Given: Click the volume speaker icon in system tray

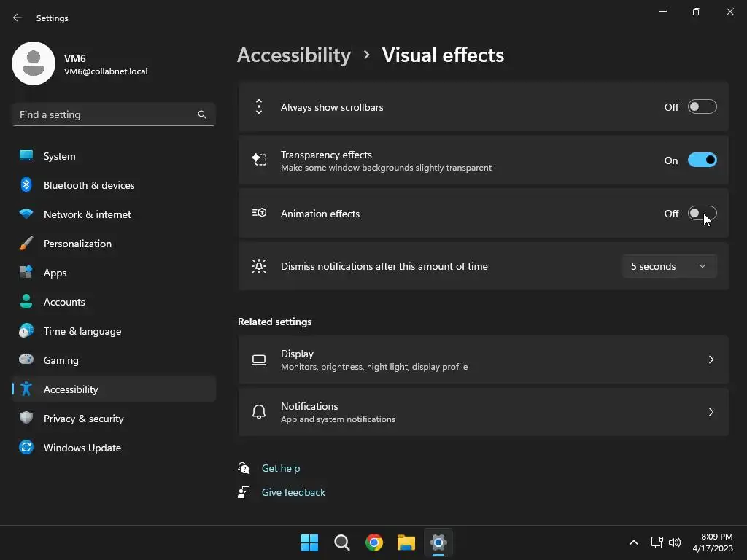Looking at the screenshot, I should 675,542.
